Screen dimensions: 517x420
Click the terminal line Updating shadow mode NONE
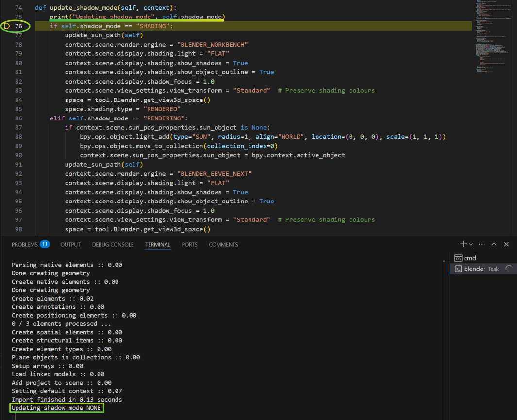point(56,408)
